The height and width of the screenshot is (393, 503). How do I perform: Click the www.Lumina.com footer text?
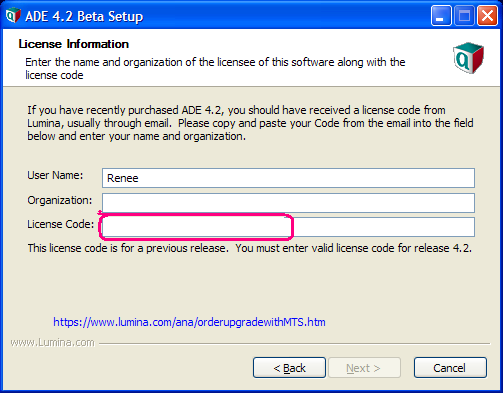coord(52,342)
